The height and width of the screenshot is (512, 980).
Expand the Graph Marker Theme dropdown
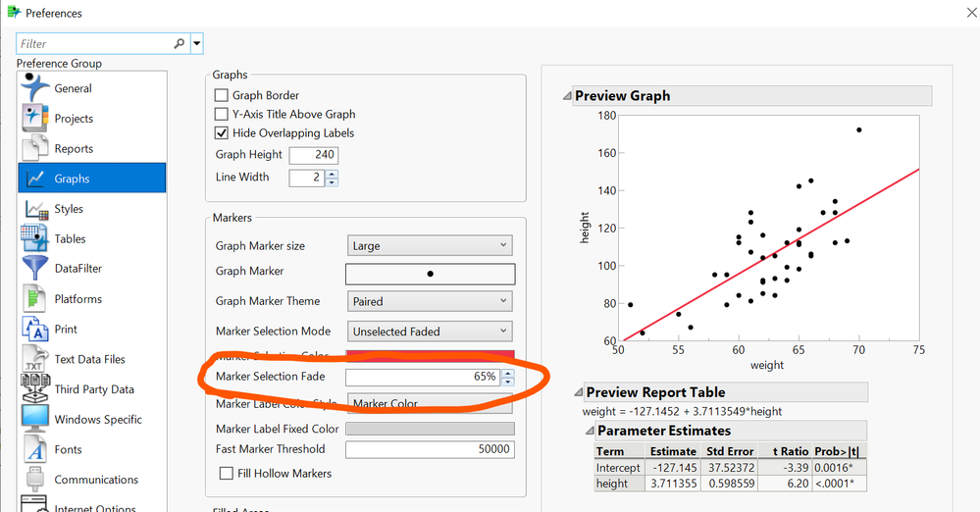pyautogui.click(x=430, y=301)
